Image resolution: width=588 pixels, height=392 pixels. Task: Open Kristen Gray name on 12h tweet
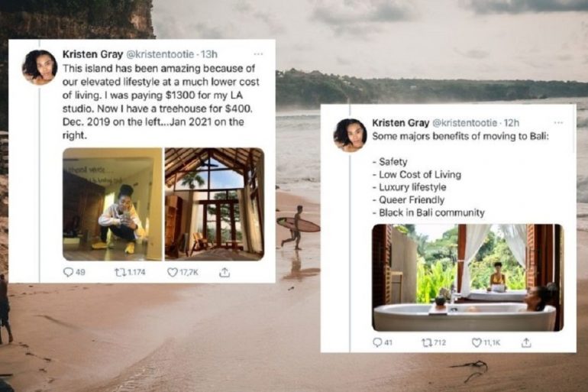point(400,123)
